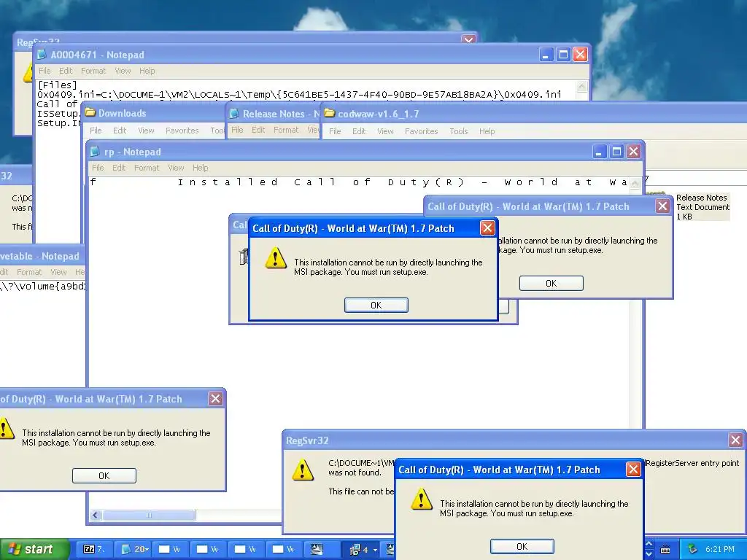
Task: Click OK in the 1.7 Patch dialog overlapping the RegSvr32 window
Action: tap(522, 547)
